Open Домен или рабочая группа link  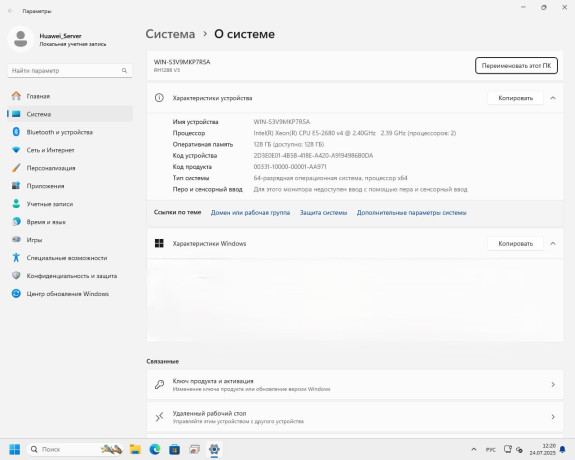(x=250, y=212)
